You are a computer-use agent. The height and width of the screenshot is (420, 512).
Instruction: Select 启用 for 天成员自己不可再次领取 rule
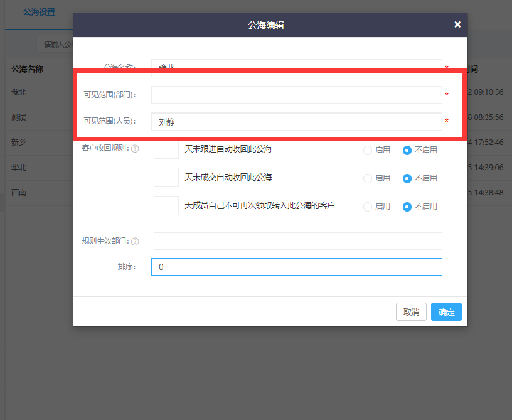(x=368, y=207)
